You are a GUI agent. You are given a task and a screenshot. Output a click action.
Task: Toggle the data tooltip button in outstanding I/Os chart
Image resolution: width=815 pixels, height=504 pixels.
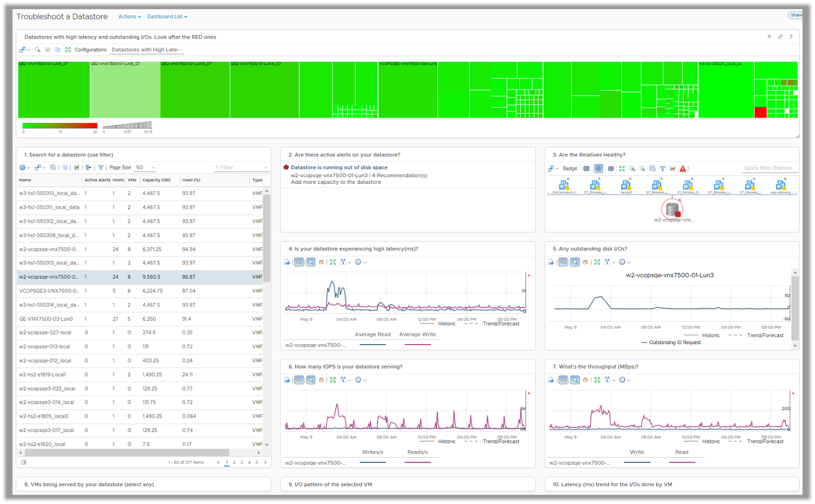[x=563, y=262]
